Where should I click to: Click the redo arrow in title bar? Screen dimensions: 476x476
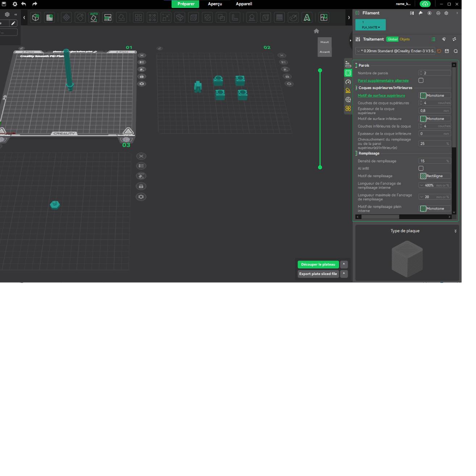click(x=35, y=4)
